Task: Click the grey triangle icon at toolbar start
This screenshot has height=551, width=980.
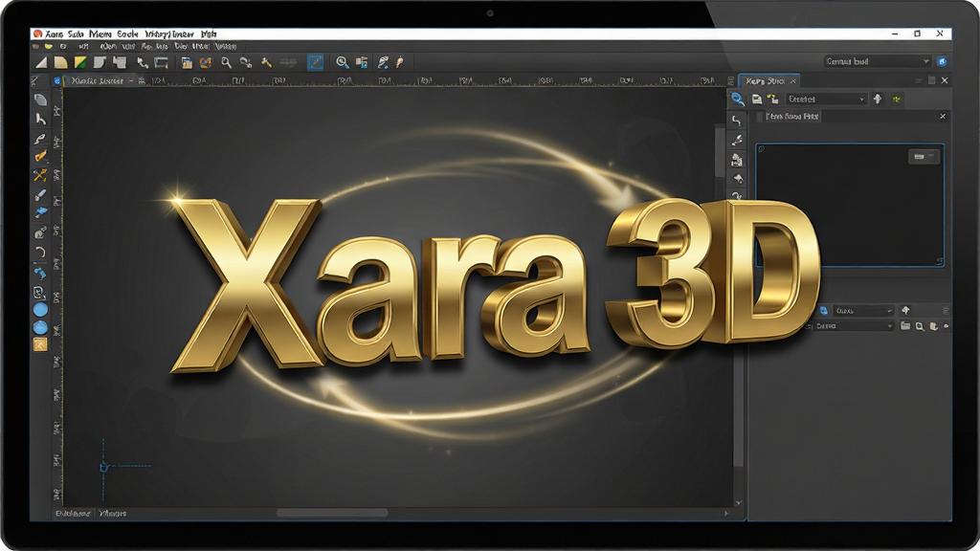Action: pyautogui.click(x=40, y=62)
